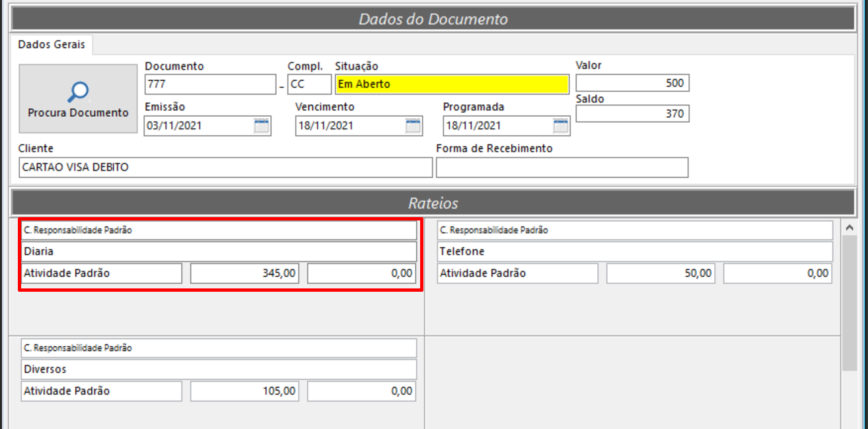
Task: Click the 0,00 field in Diversos rateio
Action: pos(362,391)
